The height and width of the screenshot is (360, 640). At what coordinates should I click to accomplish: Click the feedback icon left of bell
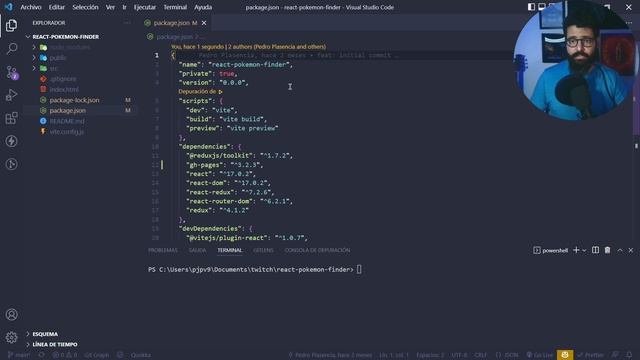coord(615,355)
